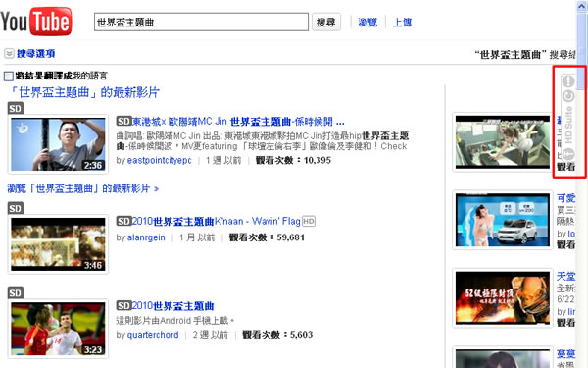Open the office scene thumbnail in the sidebar
Screen dimensions: 588x368
(x=503, y=142)
